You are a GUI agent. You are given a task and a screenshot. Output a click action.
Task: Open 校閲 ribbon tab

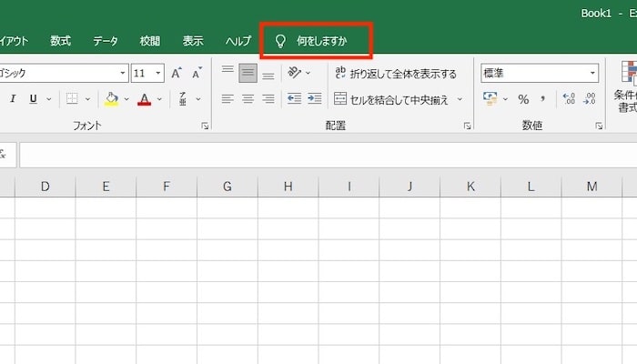click(150, 41)
